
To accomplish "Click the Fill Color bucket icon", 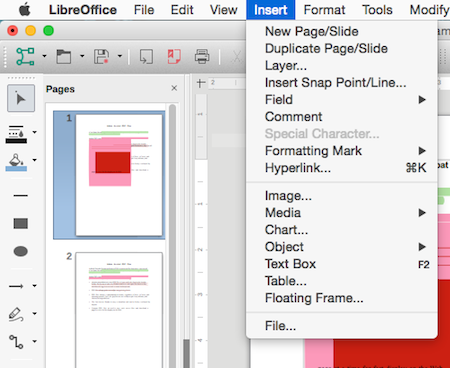I will pyautogui.click(x=16, y=162).
